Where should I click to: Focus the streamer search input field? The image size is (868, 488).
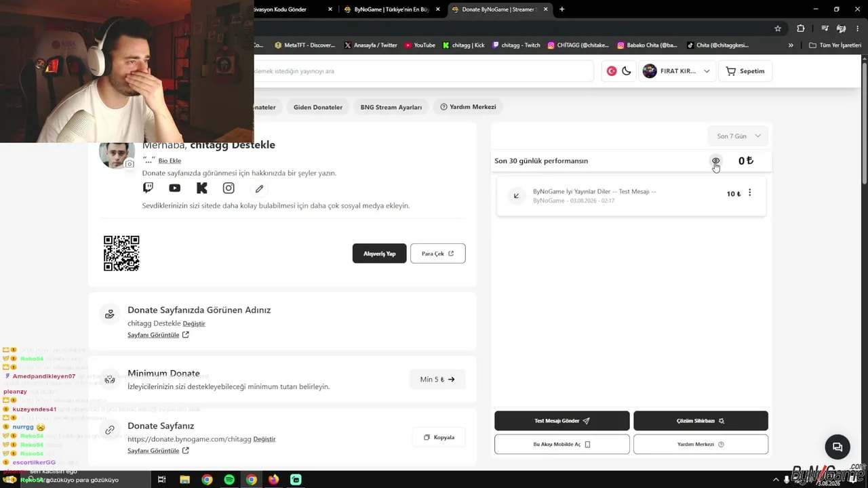(424, 71)
